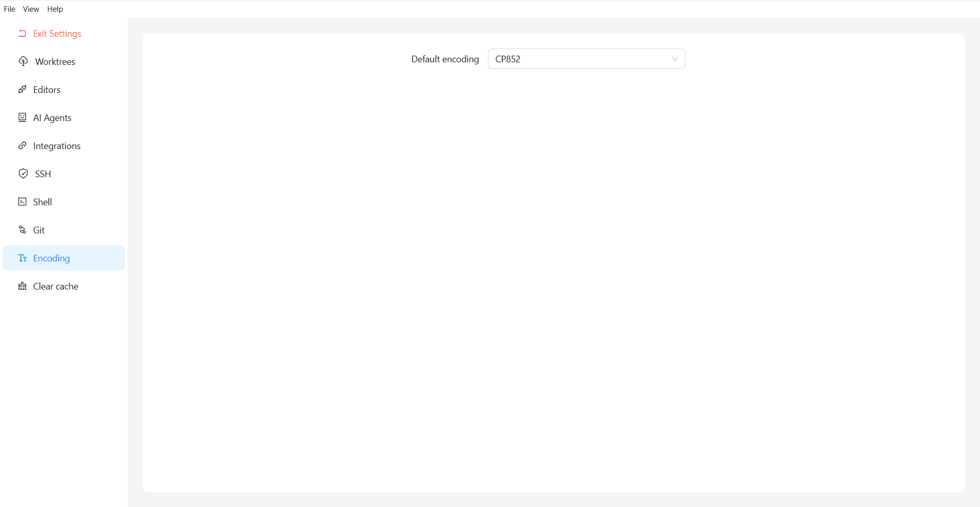This screenshot has height=507, width=980.
Task: Open the File menu
Action: point(10,9)
